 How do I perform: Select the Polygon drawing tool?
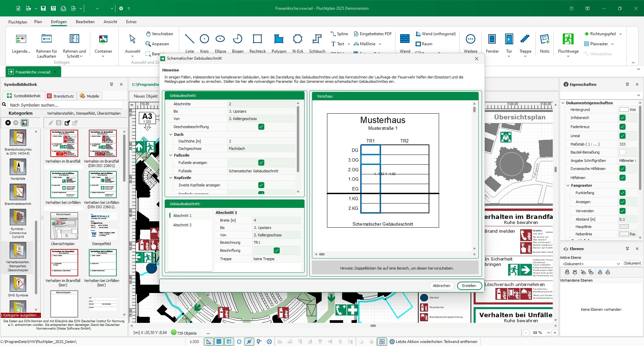[279, 40]
